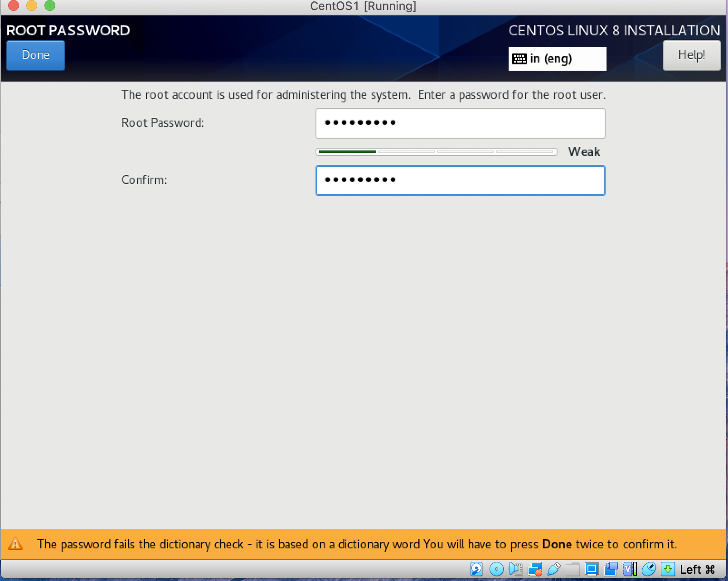Click the password strength bar
728x581 pixels.
click(x=436, y=152)
